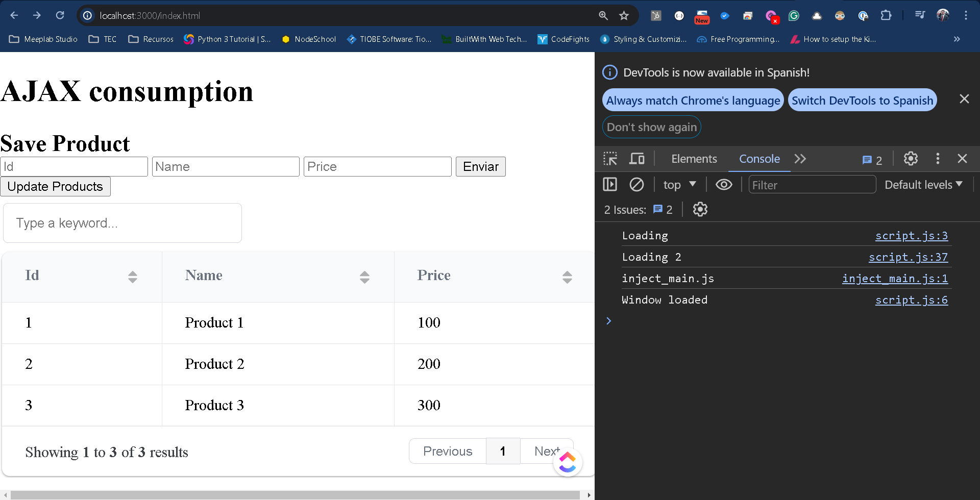The width and height of the screenshot is (980, 500).
Task: Select the inspect element picker icon
Action: (610, 159)
